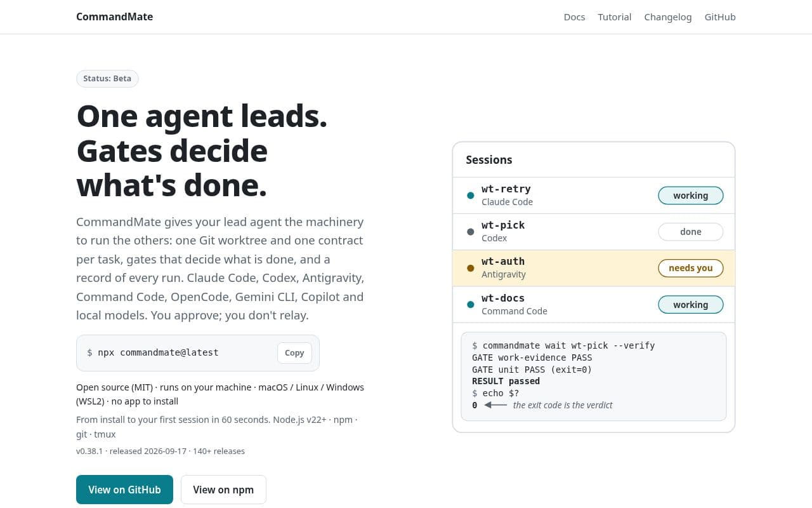Click the Command Code label under wt-docs
Viewport: 812px width, 508px height.
pos(514,311)
